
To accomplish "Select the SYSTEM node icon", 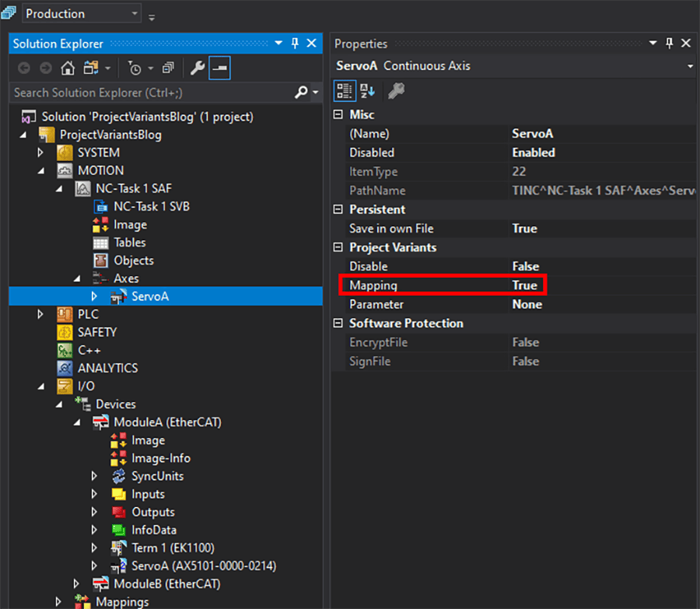I will pyautogui.click(x=65, y=152).
